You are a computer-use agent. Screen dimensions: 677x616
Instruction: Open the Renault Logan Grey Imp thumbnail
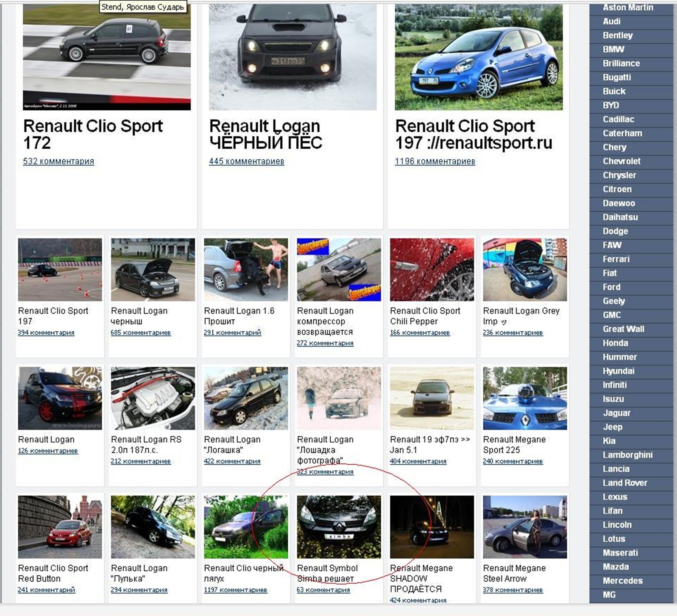click(525, 269)
